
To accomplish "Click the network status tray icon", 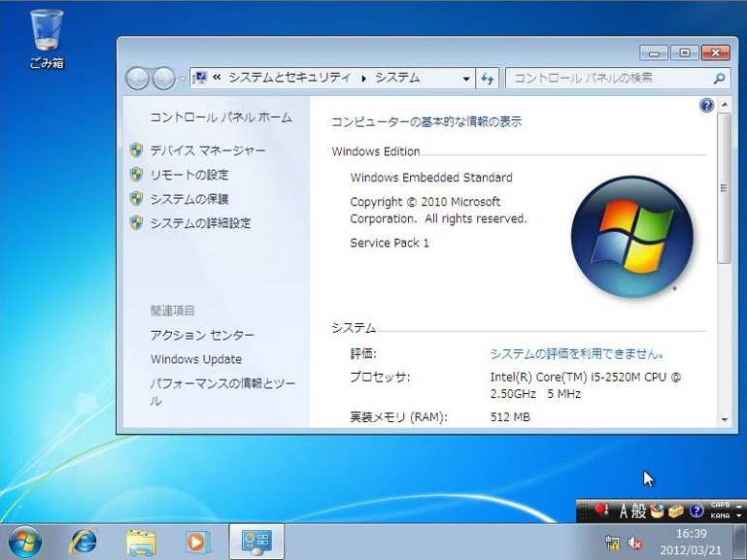I will tap(613, 543).
